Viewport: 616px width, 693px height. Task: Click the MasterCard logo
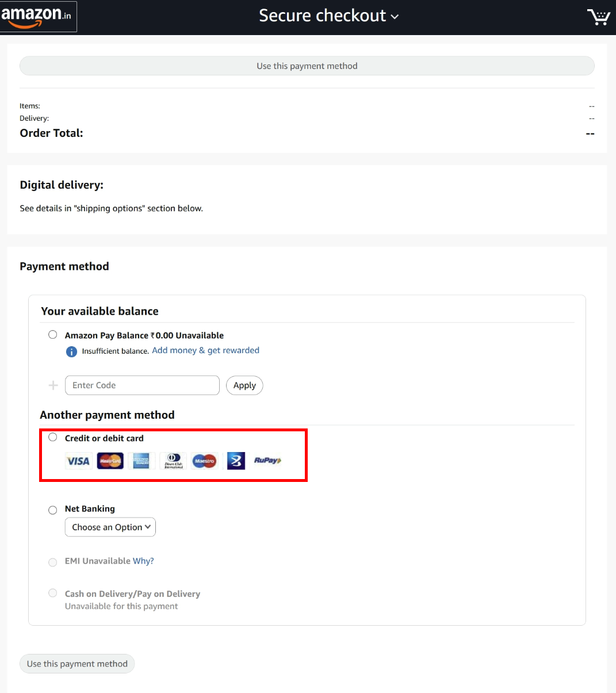coord(110,461)
